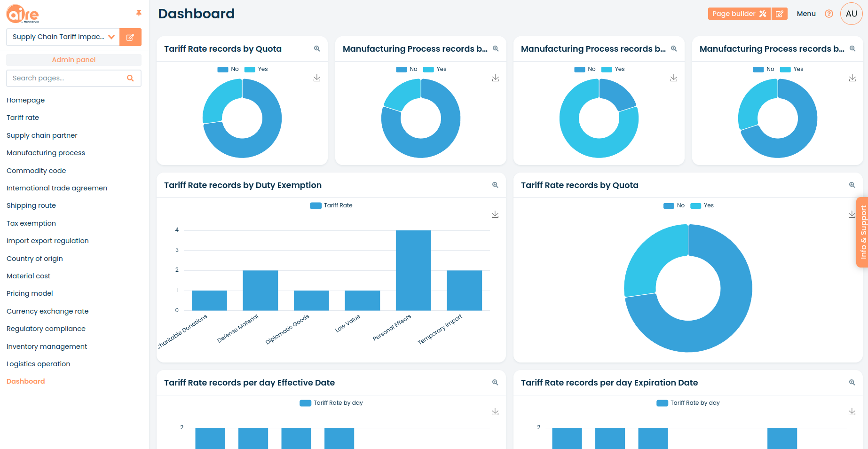The width and height of the screenshot is (868, 449).
Task: Zoom into Tariff Rate by Duty Exemption chart
Action: pyautogui.click(x=495, y=185)
